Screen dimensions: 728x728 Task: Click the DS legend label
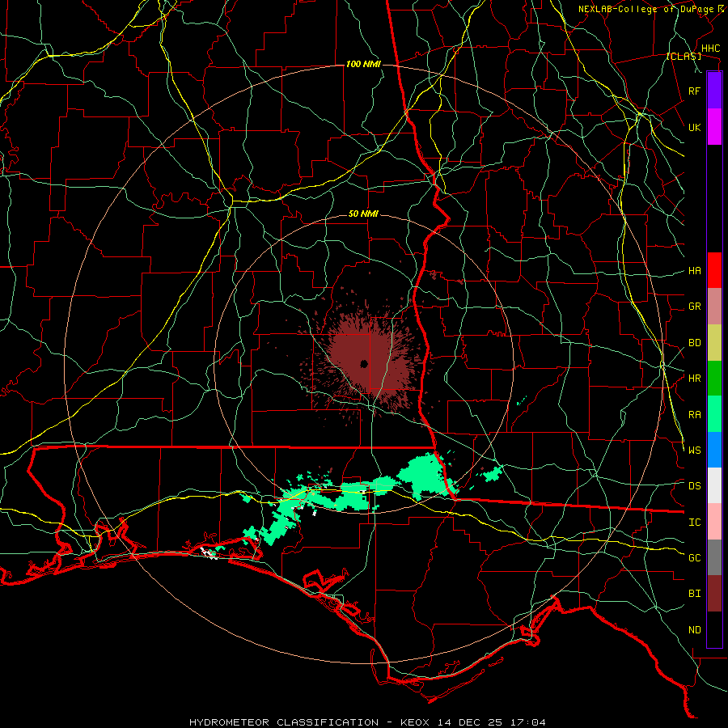coord(694,486)
